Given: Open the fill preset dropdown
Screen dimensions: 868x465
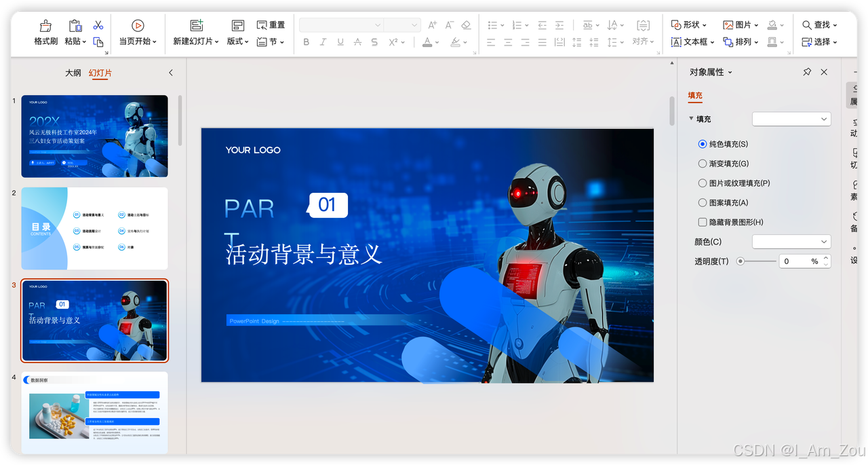Looking at the screenshot, I should click(x=791, y=119).
